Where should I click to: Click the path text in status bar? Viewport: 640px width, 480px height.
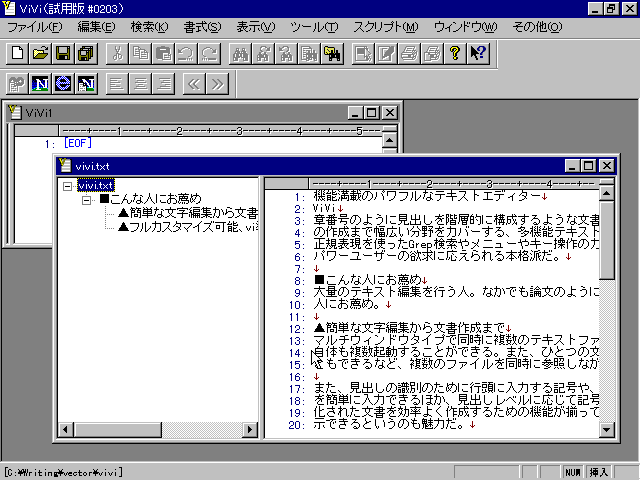[x=64, y=473]
